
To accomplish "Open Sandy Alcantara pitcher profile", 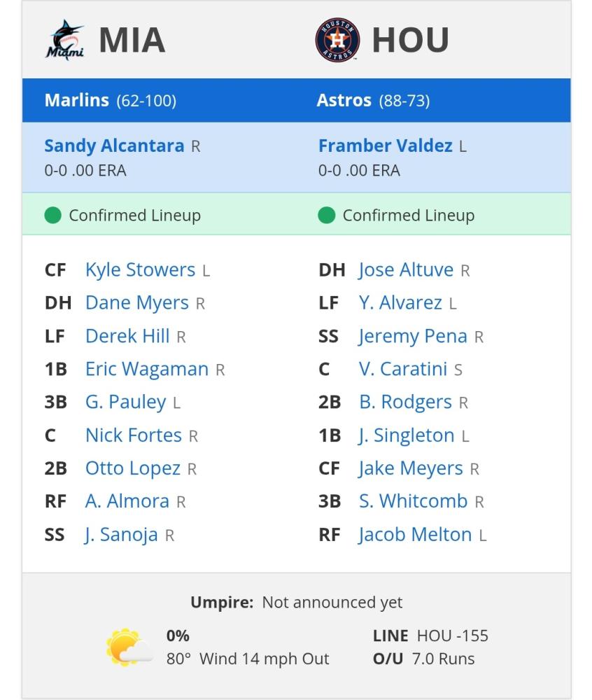I will coord(114,146).
